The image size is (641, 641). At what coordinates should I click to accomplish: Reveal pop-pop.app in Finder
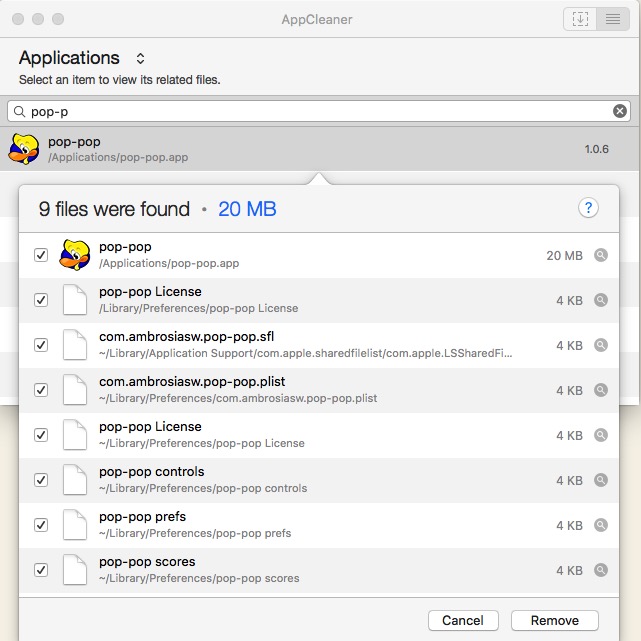pos(601,255)
